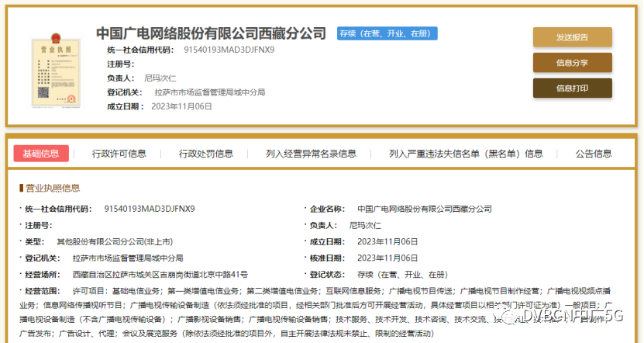Open 列入严重违法失信名单（黑名单）信息 tab
The width and height of the screenshot is (644, 343).
click(467, 154)
